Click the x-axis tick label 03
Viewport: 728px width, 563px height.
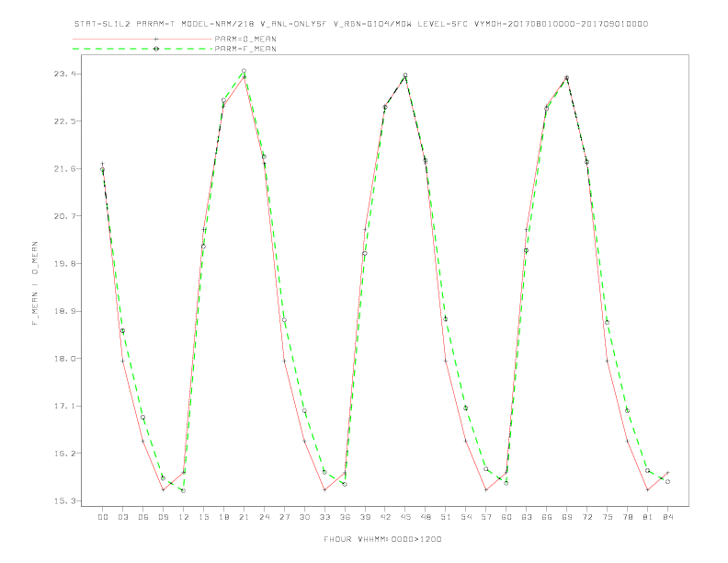click(122, 517)
